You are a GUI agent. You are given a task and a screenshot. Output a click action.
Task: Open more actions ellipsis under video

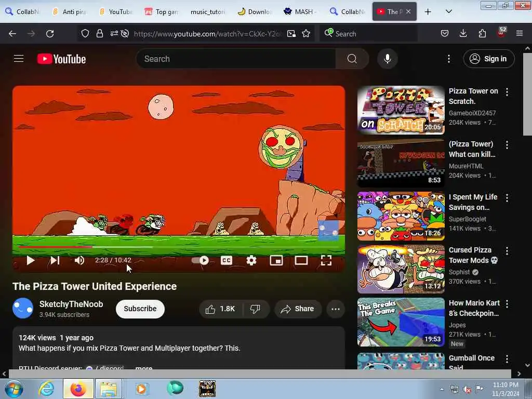click(336, 309)
